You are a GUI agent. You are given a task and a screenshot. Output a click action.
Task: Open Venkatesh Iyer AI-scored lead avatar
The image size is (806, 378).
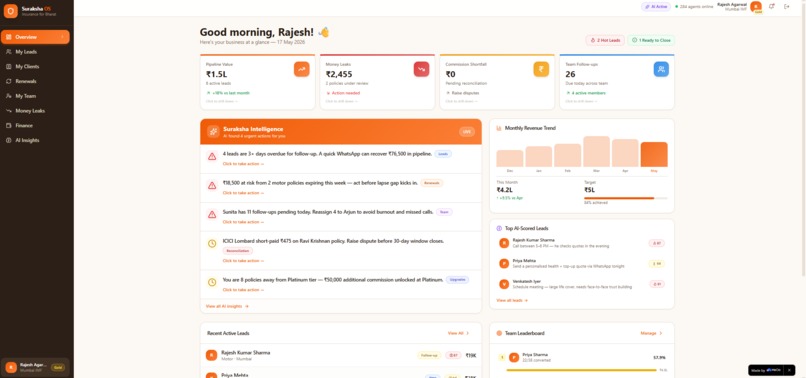tap(504, 284)
